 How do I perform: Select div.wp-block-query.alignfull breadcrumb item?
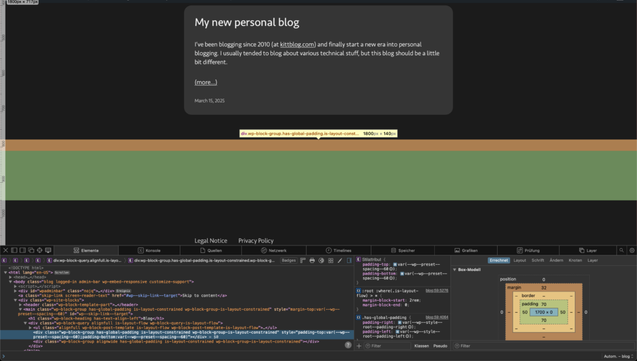(x=84, y=260)
